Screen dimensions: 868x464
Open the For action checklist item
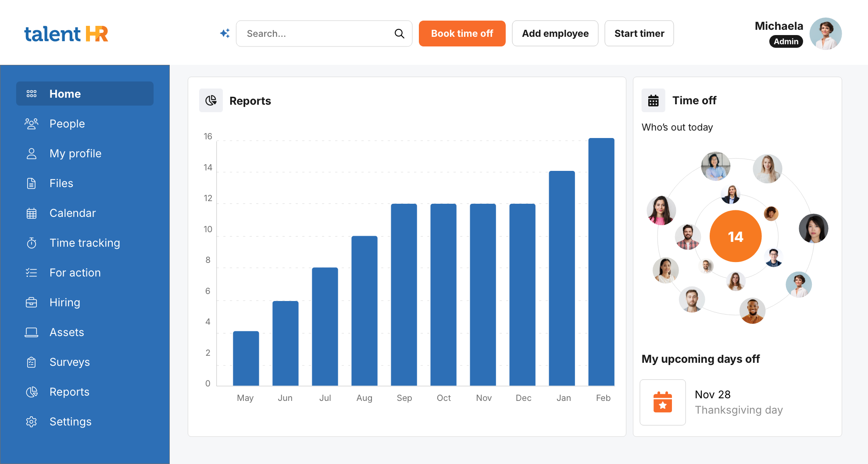(x=31, y=273)
